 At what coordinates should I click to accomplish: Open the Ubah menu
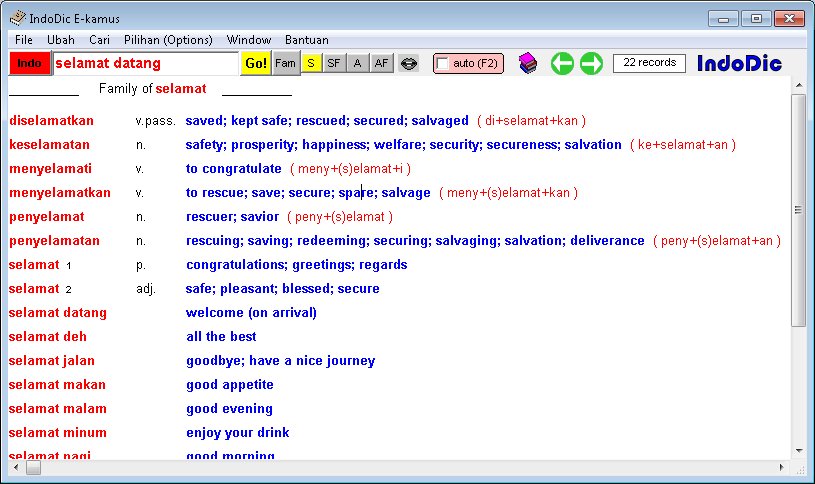pos(61,40)
